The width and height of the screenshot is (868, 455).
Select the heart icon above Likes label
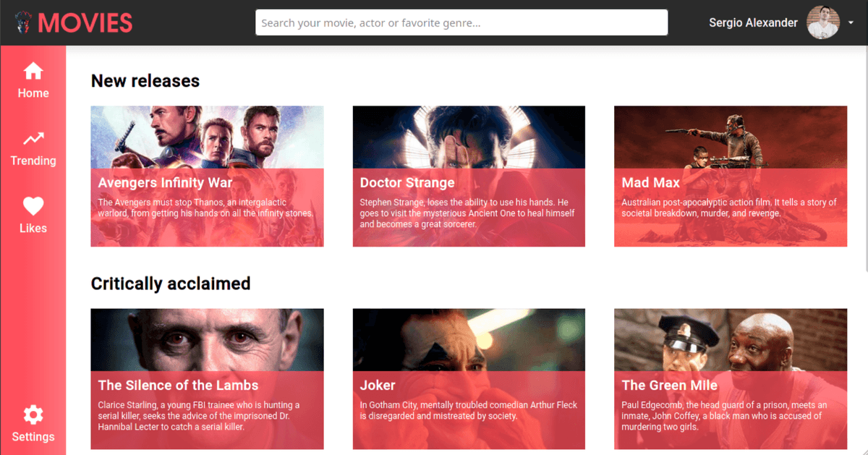tap(33, 206)
